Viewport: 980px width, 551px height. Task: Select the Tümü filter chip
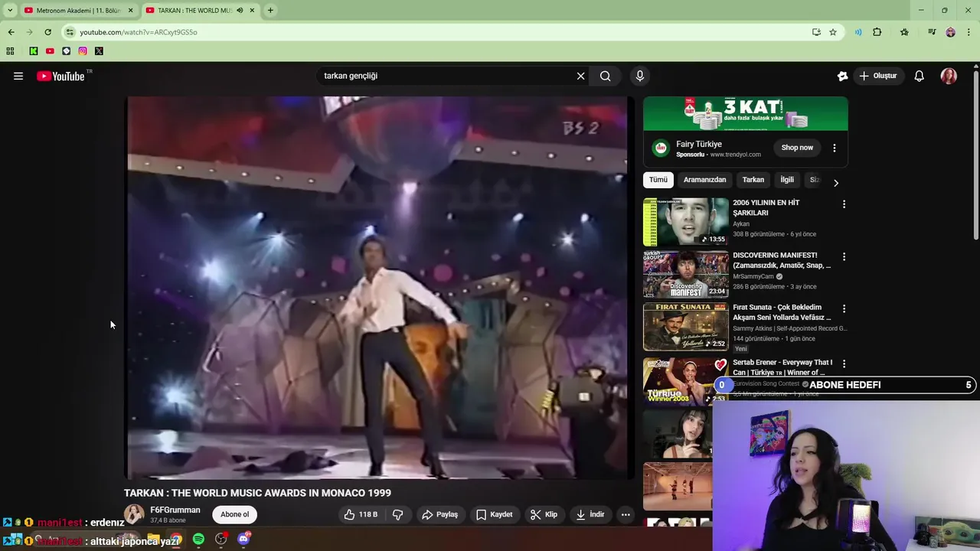coord(658,180)
